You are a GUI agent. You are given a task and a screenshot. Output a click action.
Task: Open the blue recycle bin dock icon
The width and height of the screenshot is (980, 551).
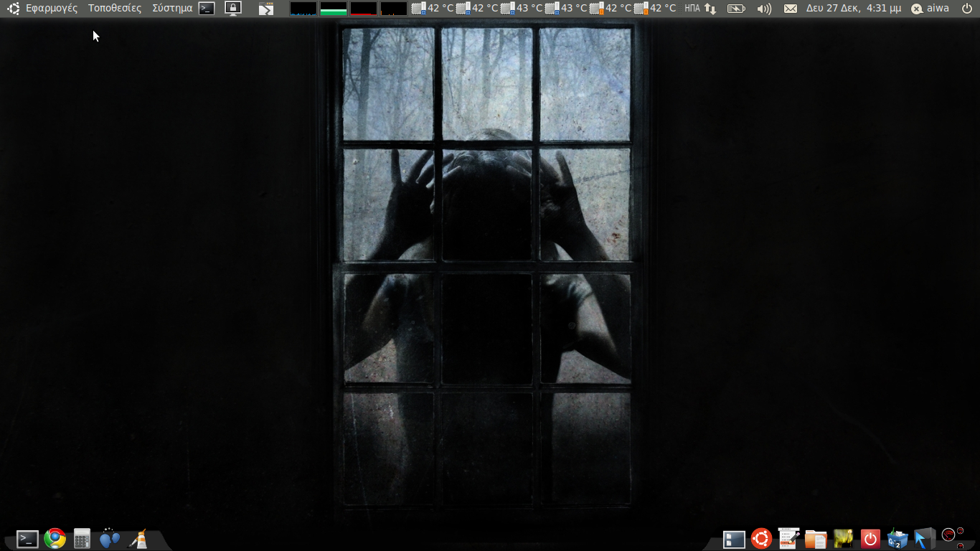point(897,539)
